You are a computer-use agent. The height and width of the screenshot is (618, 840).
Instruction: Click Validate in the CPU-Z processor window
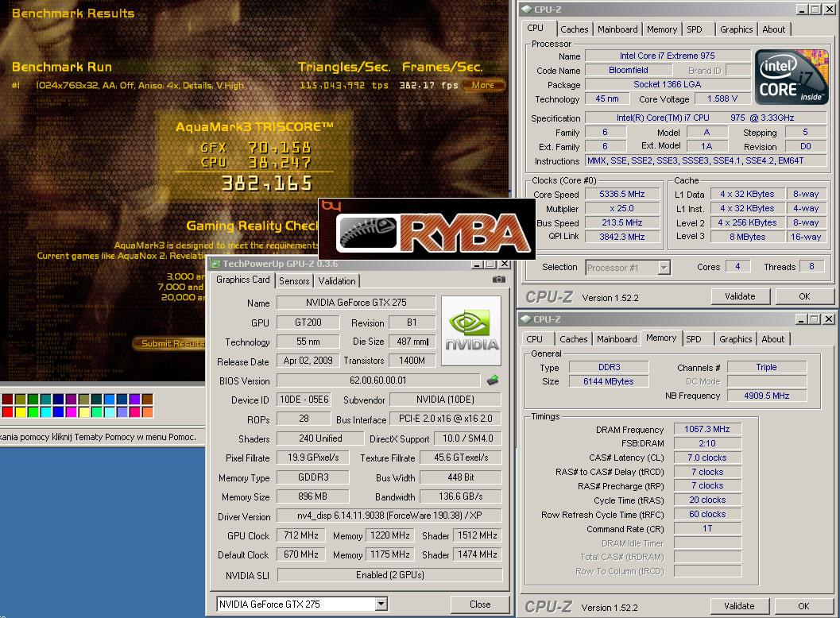pyautogui.click(x=740, y=296)
